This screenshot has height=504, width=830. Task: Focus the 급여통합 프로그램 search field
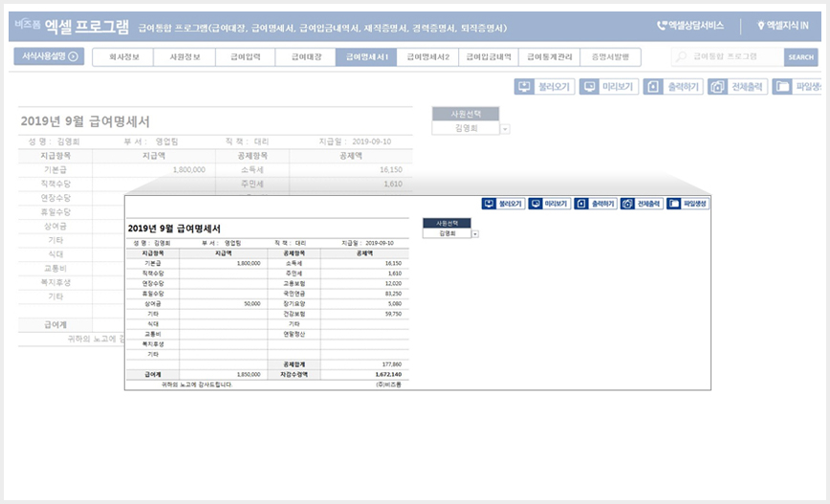pos(728,56)
